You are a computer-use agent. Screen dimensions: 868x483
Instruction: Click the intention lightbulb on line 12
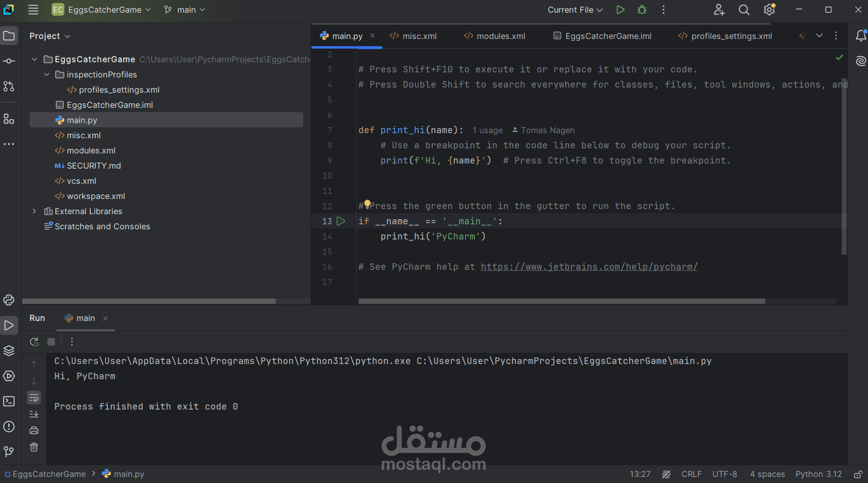pyautogui.click(x=367, y=204)
